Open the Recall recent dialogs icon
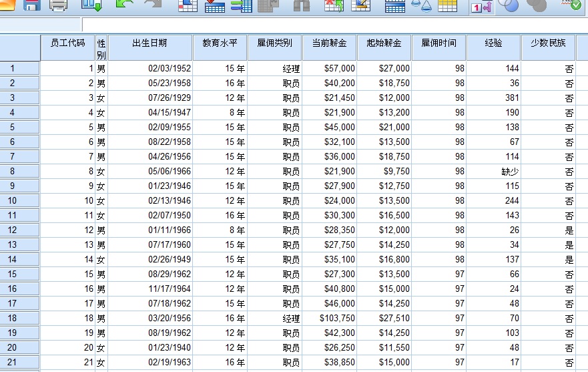588x372 pixels. [92, 5]
